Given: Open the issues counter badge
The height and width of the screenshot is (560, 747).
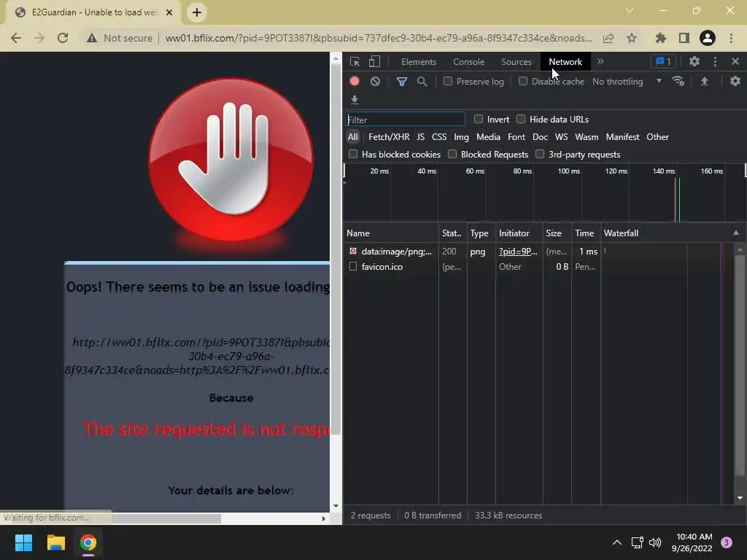Looking at the screenshot, I should (x=664, y=61).
